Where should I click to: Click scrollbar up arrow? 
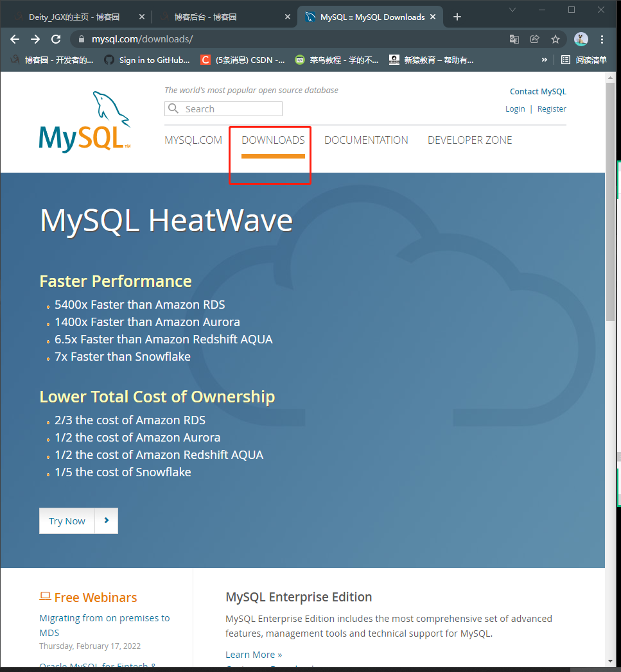(x=610, y=78)
